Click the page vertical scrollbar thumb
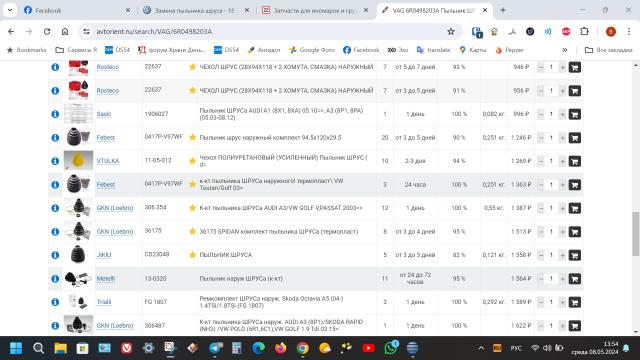The height and width of the screenshot is (360, 640). click(636, 234)
